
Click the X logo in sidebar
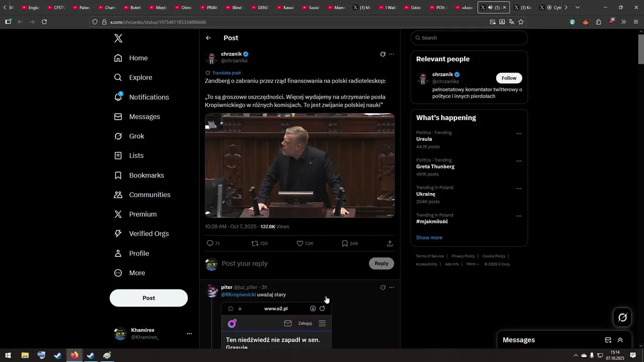[x=118, y=38]
